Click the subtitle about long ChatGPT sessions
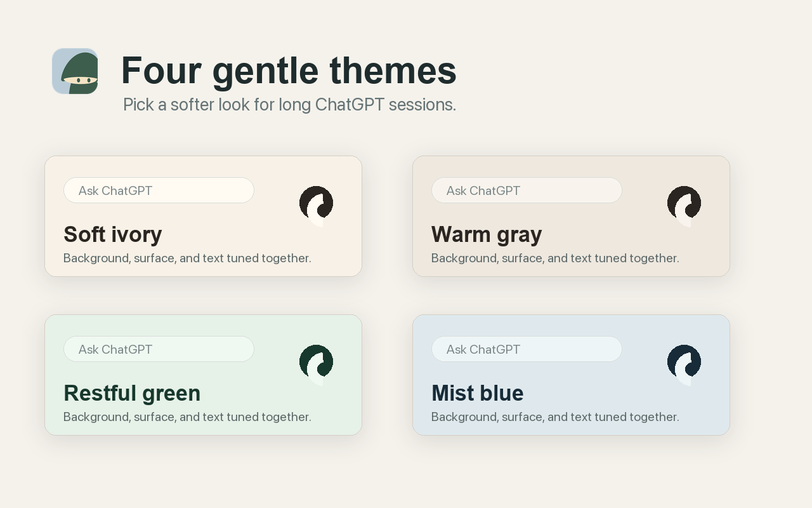Screen dimensions: 812x508 289,105
